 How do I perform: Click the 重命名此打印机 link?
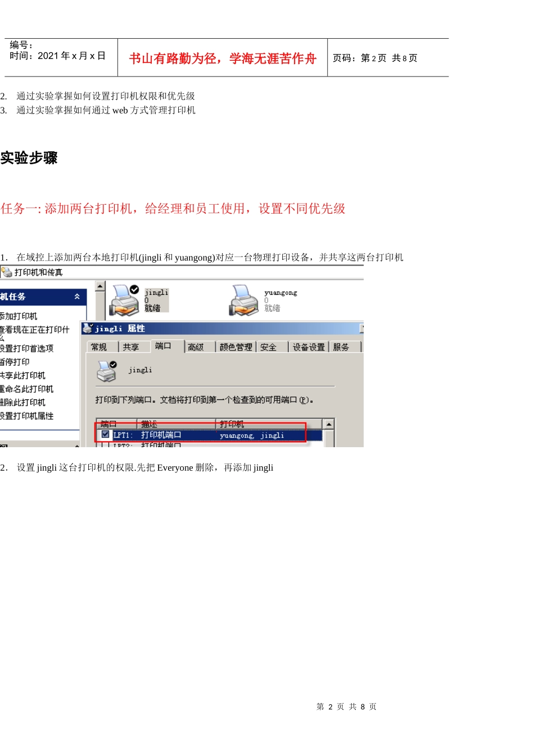click(26, 389)
